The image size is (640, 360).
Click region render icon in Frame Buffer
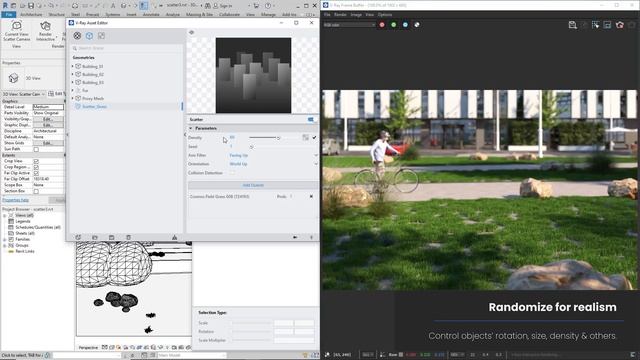[x=596, y=25]
